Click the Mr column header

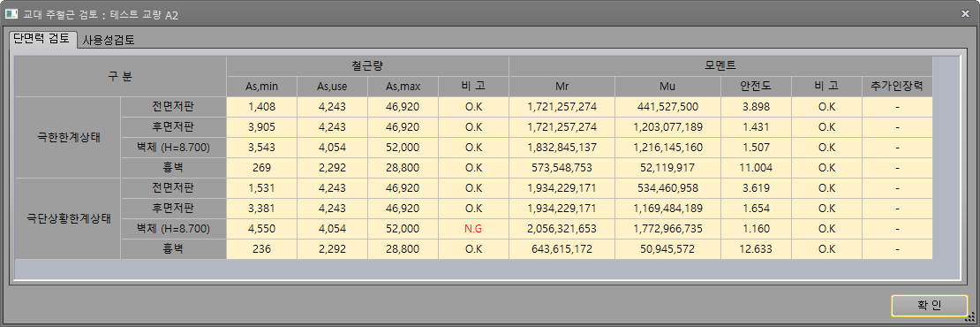pos(562,87)
